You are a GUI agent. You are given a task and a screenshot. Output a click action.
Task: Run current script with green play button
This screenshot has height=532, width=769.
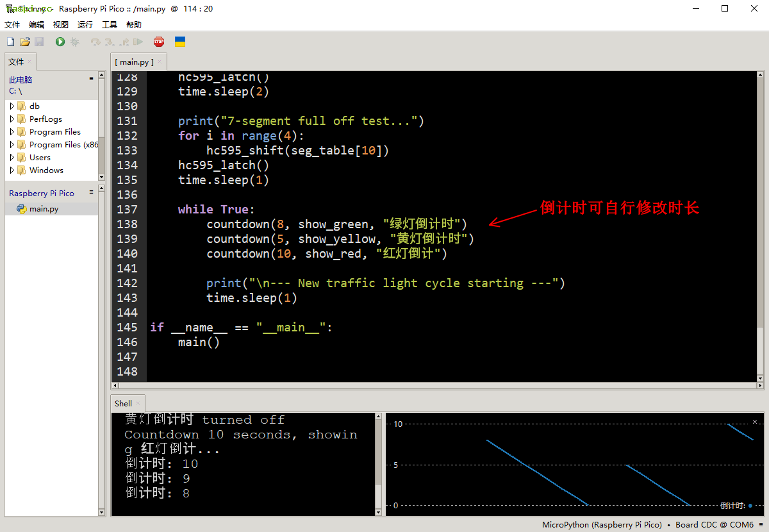(60, 42)
